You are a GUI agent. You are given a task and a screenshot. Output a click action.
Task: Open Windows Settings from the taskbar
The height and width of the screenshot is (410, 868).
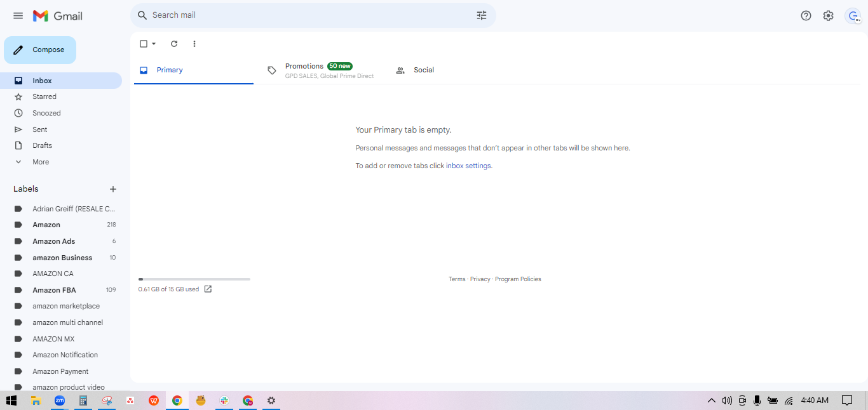pos(271,400)
